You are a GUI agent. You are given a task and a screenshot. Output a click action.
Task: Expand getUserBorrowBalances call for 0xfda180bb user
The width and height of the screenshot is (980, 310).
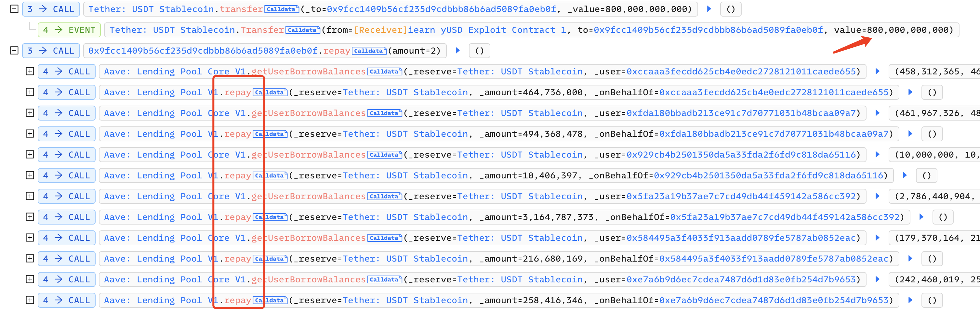(30, 112)
